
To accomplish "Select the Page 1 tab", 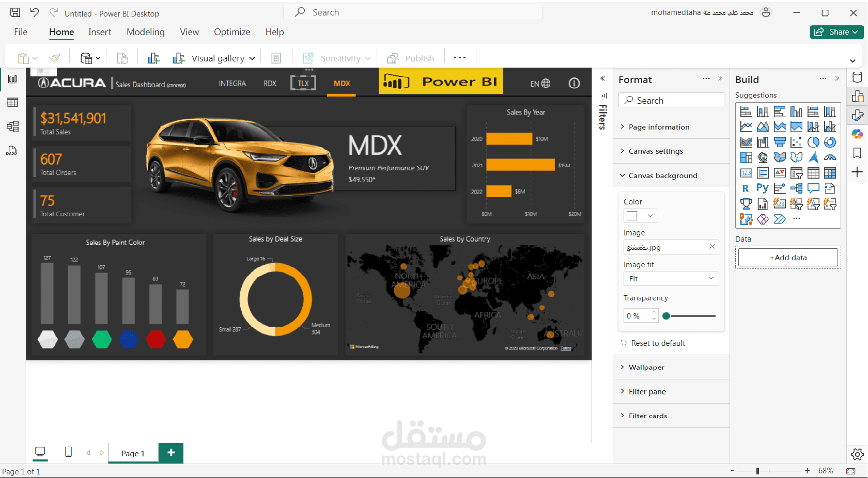I will [x=133, y=453].
